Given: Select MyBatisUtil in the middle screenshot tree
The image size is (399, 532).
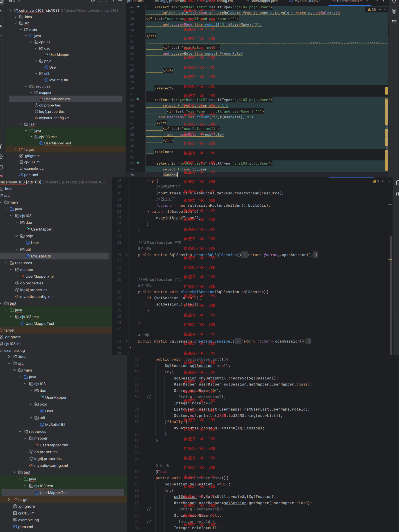Looking at the screenshot, I should [54, 256].
